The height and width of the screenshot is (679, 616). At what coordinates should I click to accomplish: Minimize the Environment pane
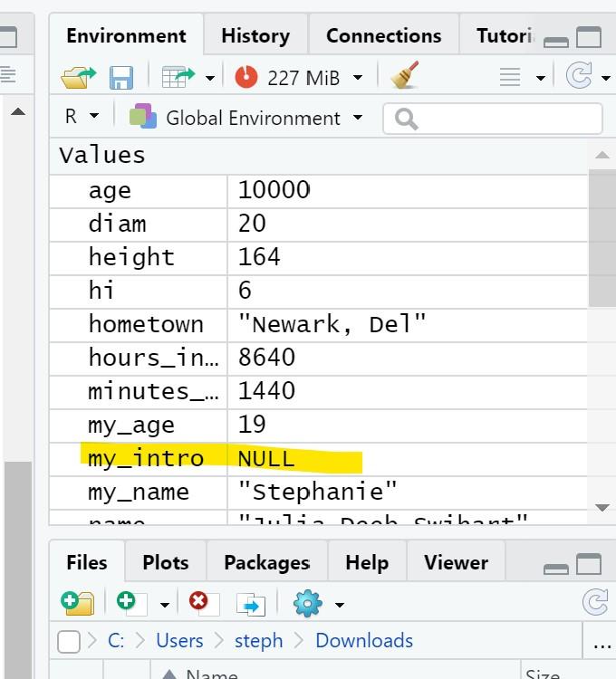tap(556, 42)
